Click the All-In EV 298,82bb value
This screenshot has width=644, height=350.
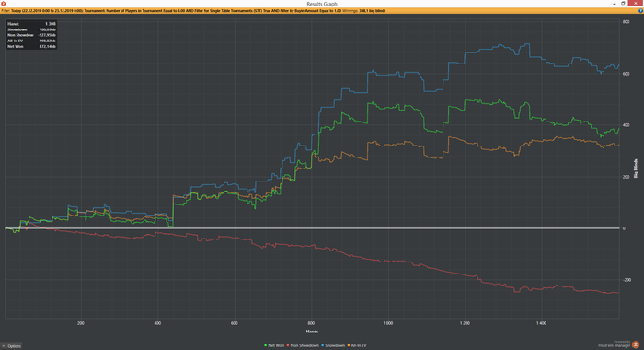pos(47,41)
